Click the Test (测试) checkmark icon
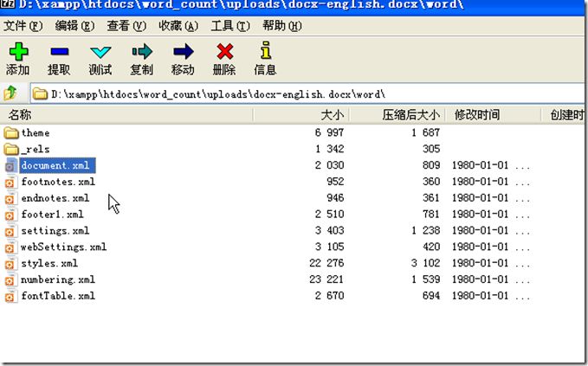The image size is (588, 366). coord(100,52)
